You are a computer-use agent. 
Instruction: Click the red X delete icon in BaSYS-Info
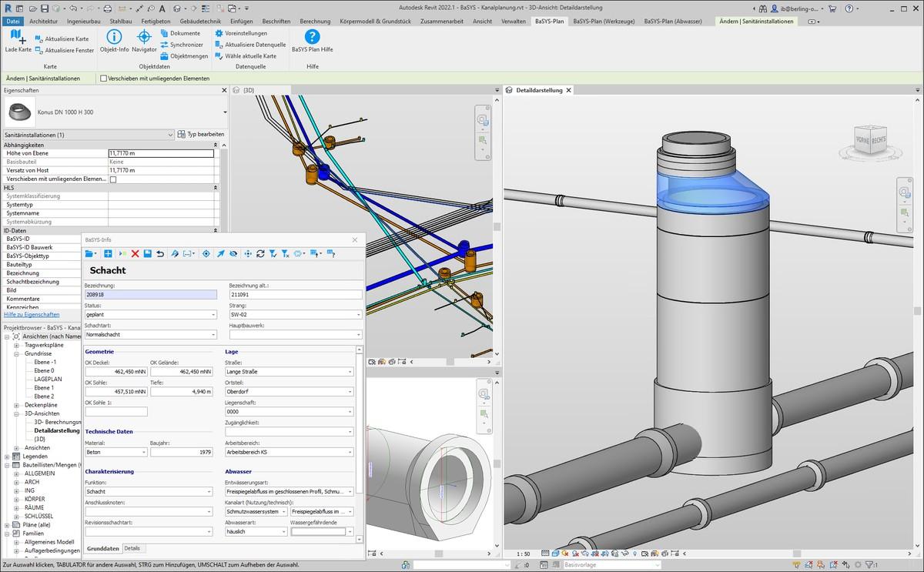click(x=134, y=254)
